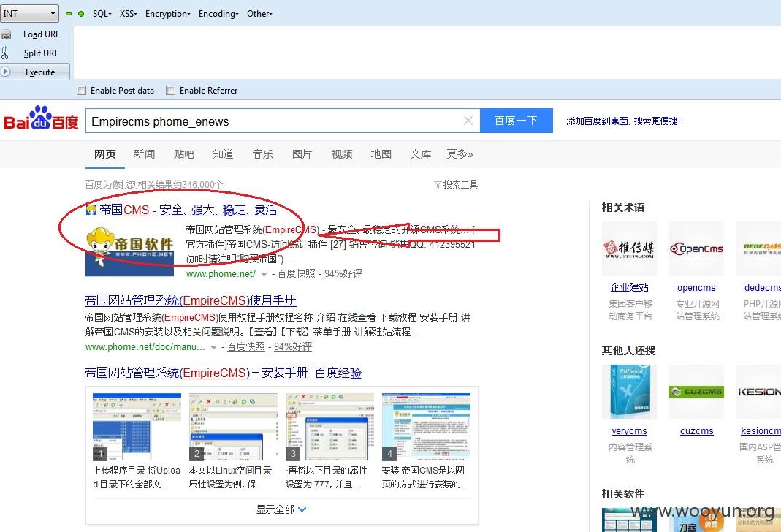Click the KESION logo image
This screenshot has height=532, width=781.
click(x=758, y=392)
